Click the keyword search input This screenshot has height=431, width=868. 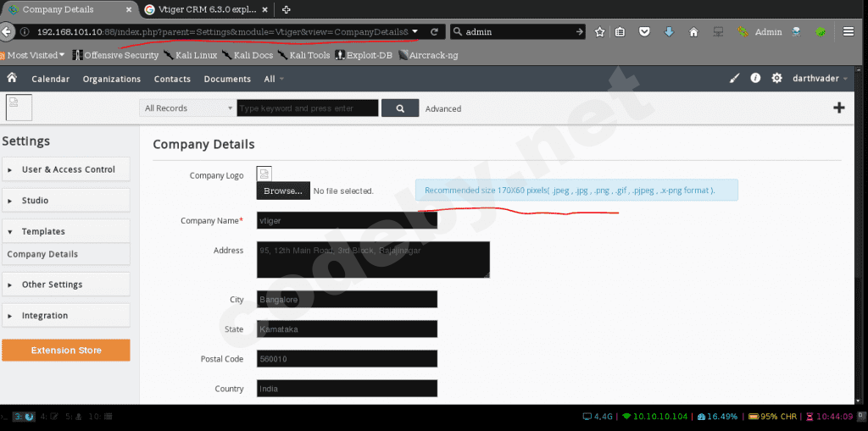pyautogui.click(x=308, y=108)
